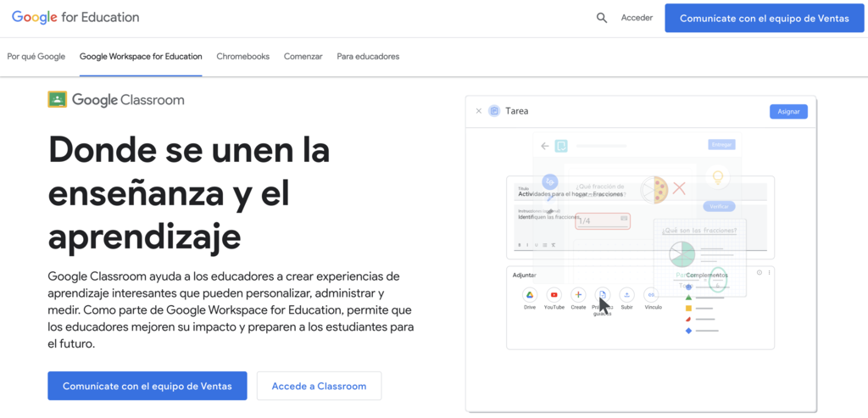The width and height of the screenshot is (868, 418).
Task: Click the 1/4 answer input field
Action: pos(603,221)
